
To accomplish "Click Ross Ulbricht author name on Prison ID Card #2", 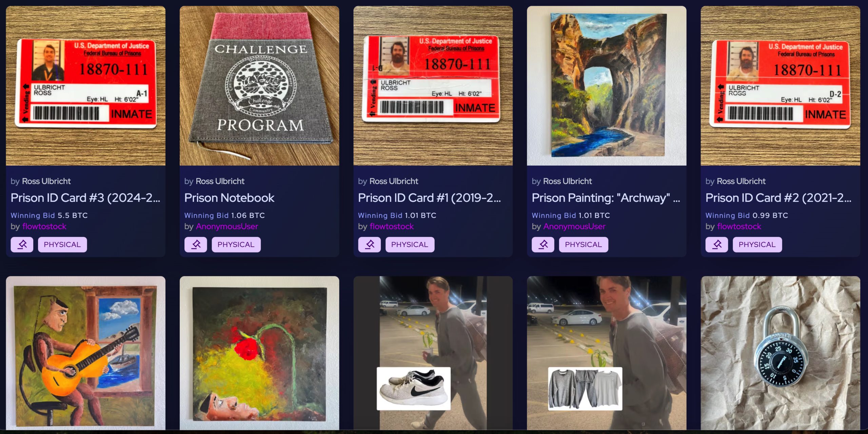I will tap(741, 181).
